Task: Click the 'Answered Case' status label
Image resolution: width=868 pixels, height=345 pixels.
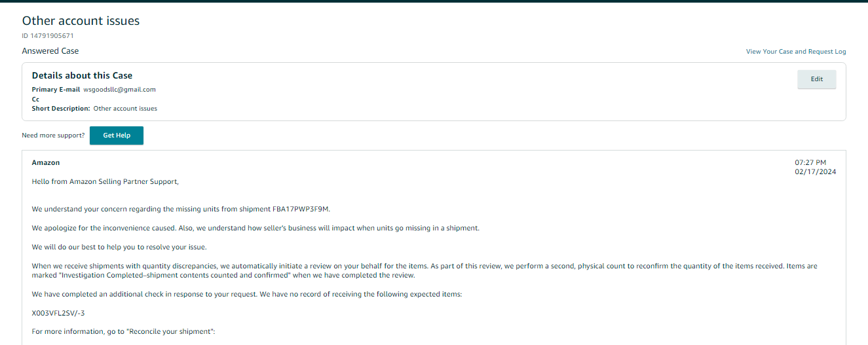Action: [x=50, y=51]
